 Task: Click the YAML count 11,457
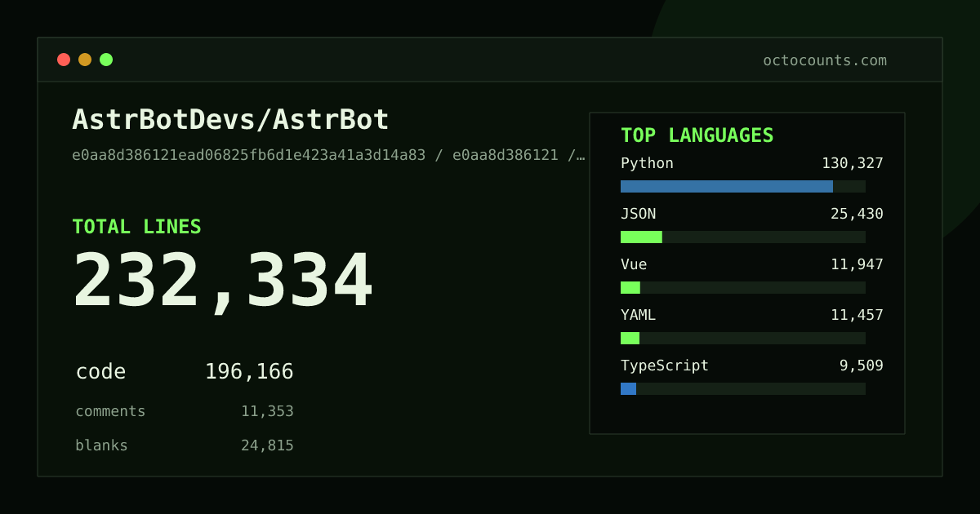[857, 315]
